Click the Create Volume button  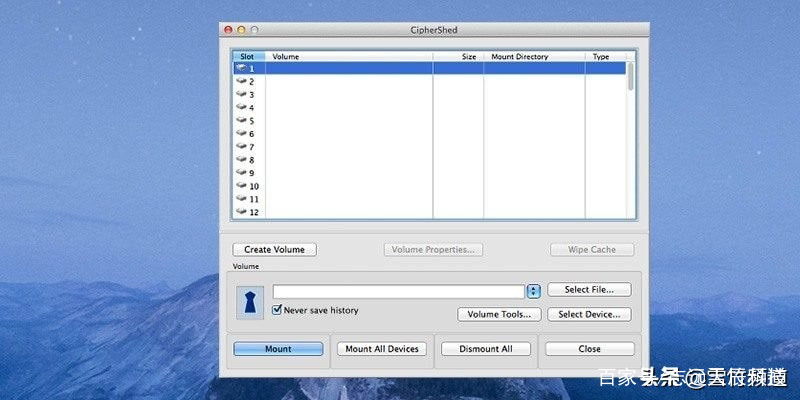pyautogui.click(x=274, y=249)
